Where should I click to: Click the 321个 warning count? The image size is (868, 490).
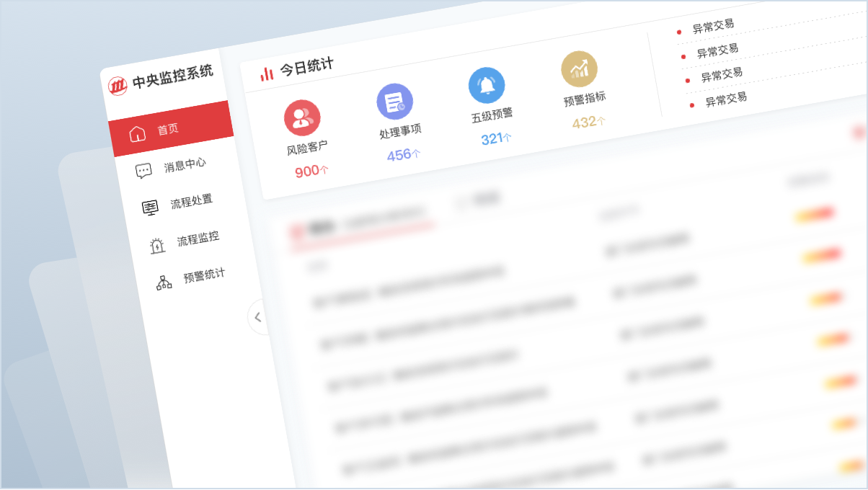[496, 138]
